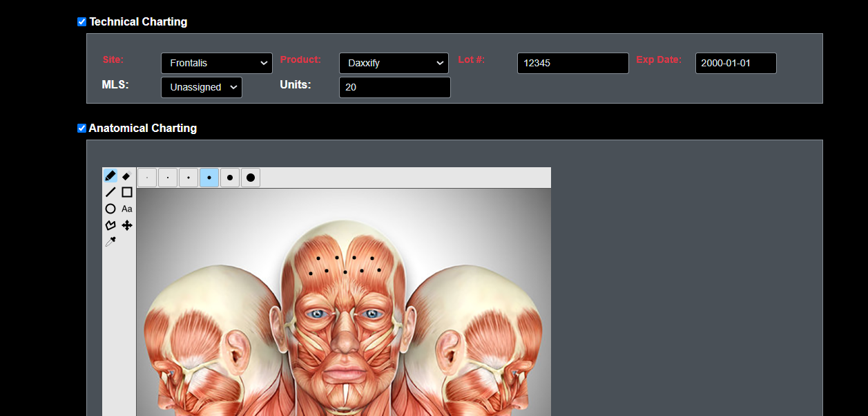Uncheck the Technical Charting checkbox
Screen dimensions: 868x416
[81, 22]
